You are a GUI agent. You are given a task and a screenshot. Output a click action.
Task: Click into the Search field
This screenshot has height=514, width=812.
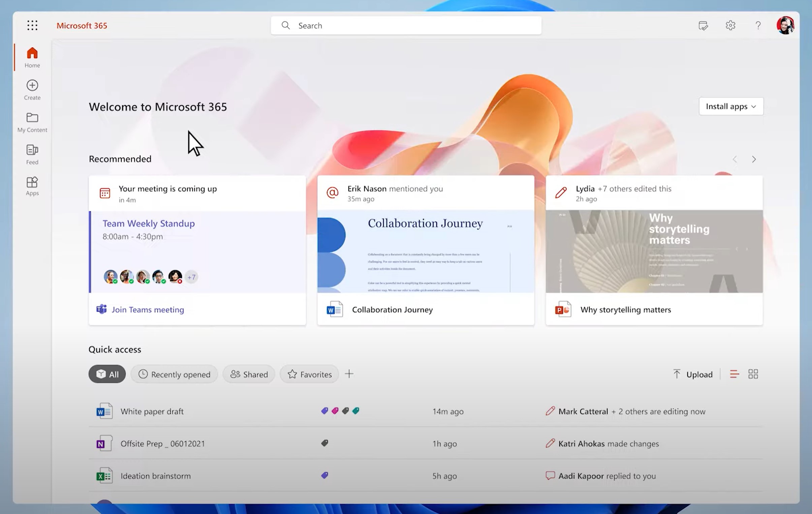coord(406,25)
